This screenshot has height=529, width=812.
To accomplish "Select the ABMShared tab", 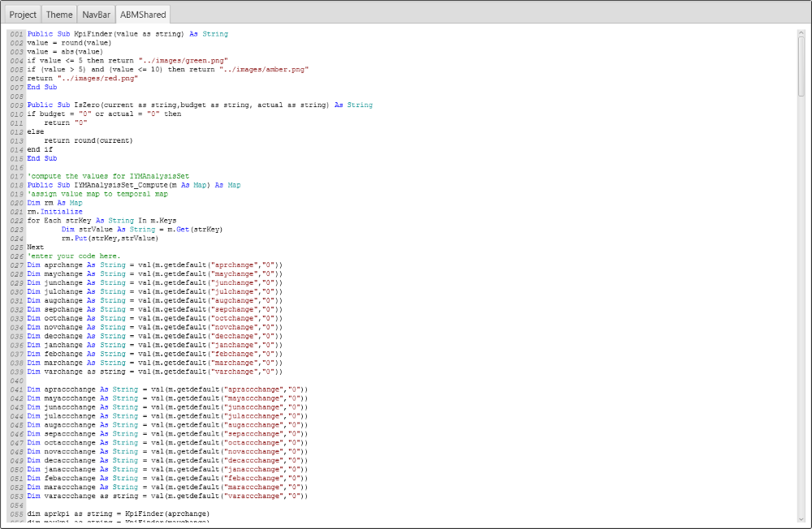I will tap(143, 15).
